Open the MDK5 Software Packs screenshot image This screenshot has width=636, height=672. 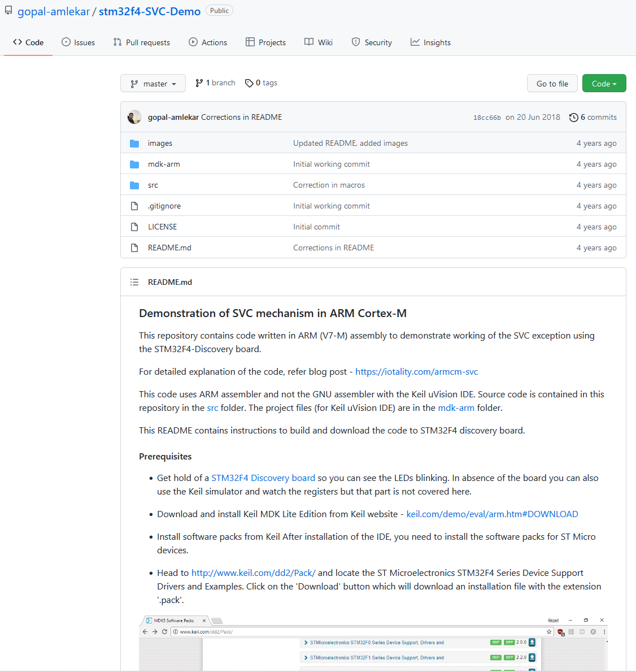pyautogui.click(x=373, y=643)
